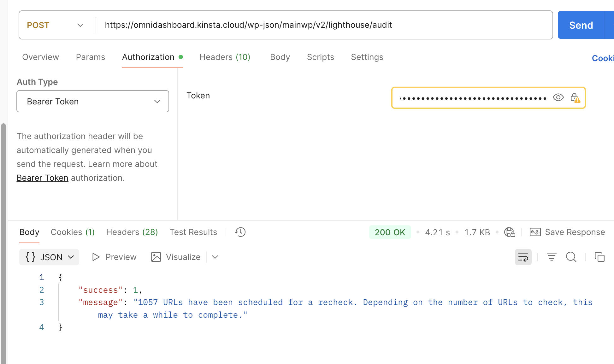The width and height of the screenshot is (614, 364).
Task: Expand the Bearer Token auth type dropdown
Action: tap(93, 101)
